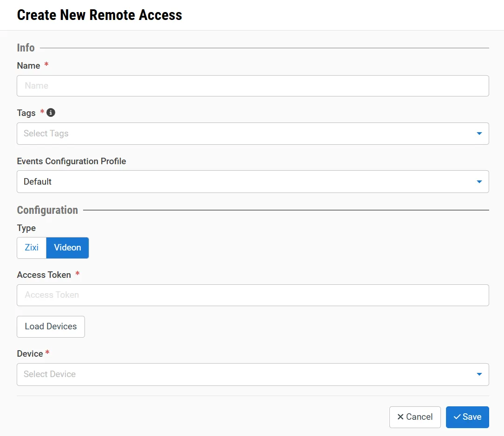Focus the Name input field
Screen dimensions: 504x436
click(x=252, y=86)
